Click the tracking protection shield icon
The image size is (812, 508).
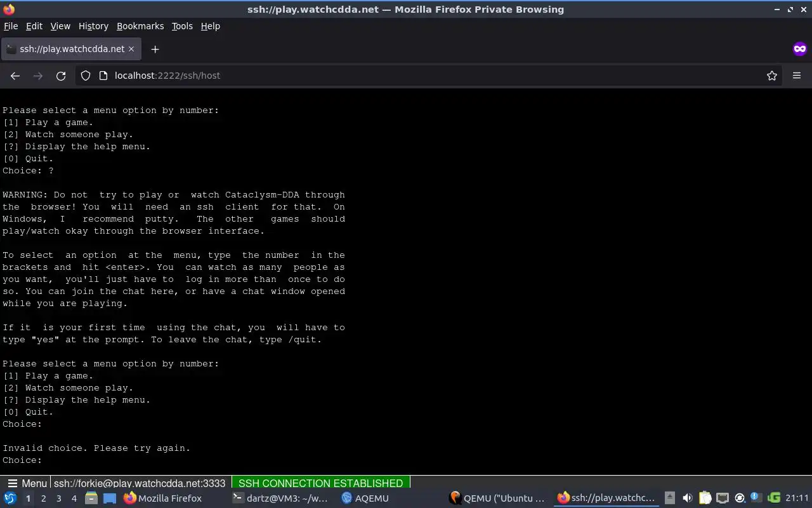[x=86, y=76]
